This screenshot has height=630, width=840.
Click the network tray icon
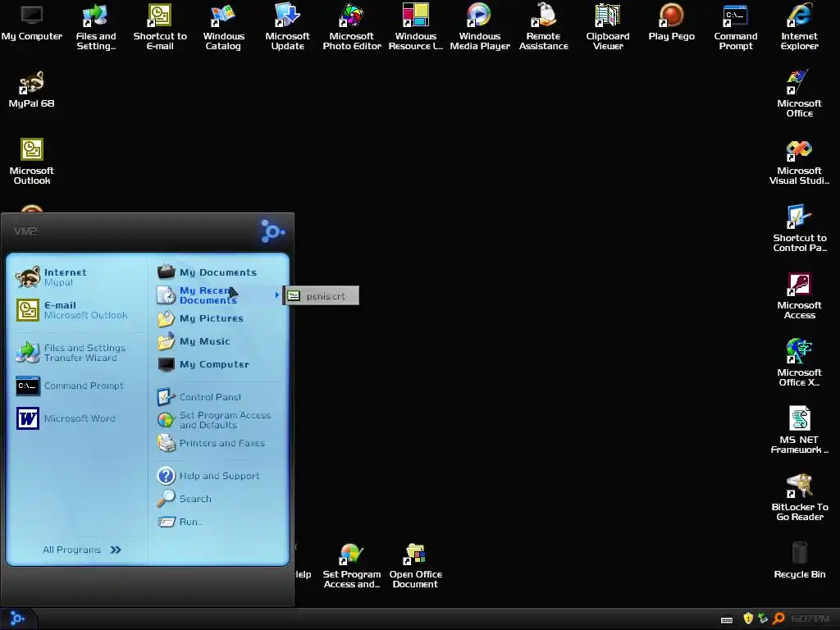(x=763, y=619)
